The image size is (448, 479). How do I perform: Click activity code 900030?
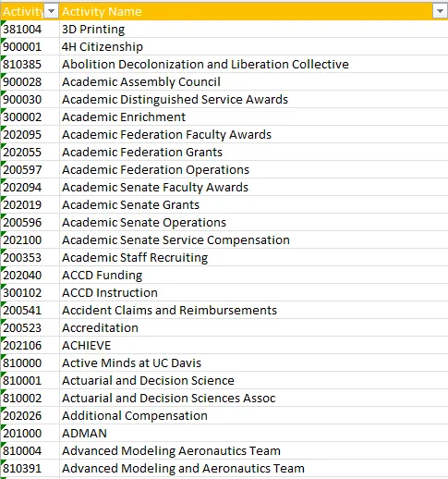coord(30,100)
